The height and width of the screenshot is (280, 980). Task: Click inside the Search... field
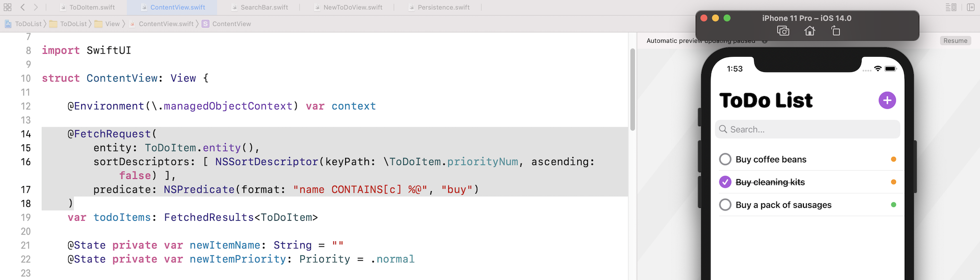coord(807,129)
